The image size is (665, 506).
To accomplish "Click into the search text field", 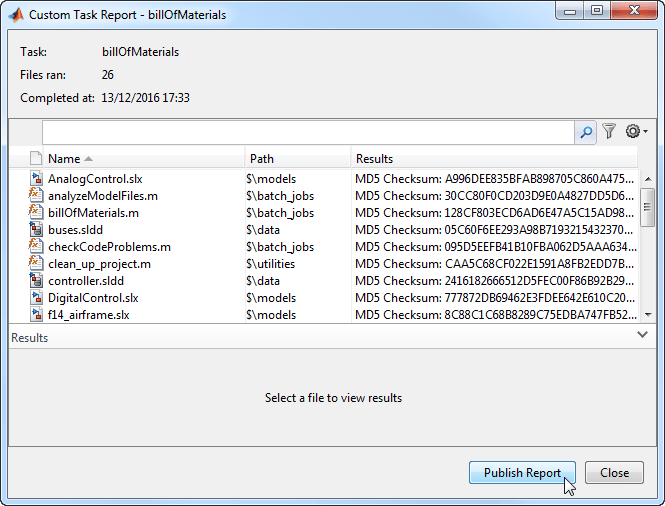I will [308, 132].
